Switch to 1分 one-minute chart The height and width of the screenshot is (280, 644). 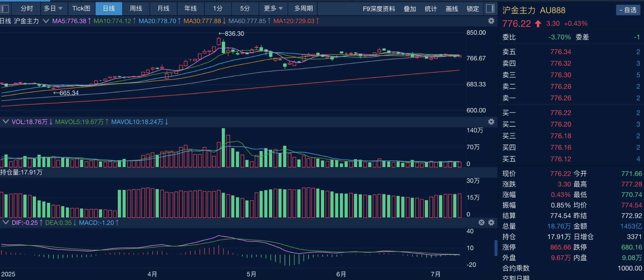(x=218, y=9)
